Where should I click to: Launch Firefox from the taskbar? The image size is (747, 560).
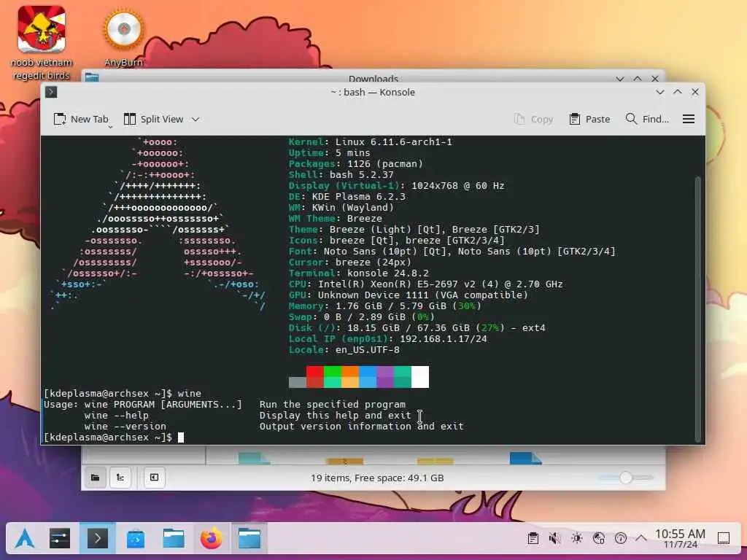point(211,539)
